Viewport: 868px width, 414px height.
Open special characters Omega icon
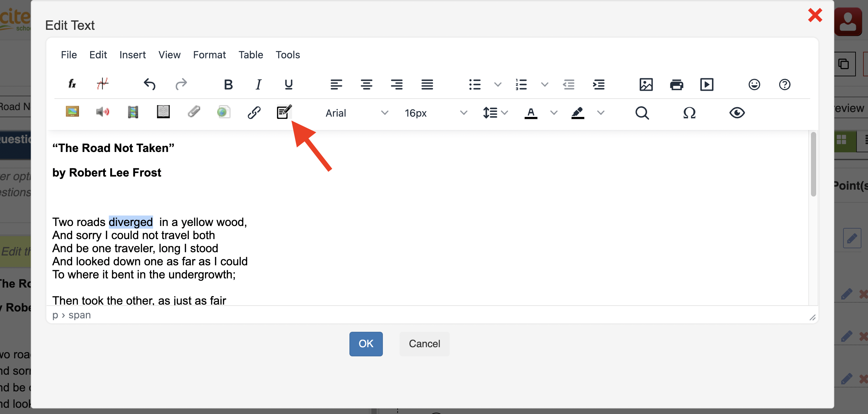[689, 113]
